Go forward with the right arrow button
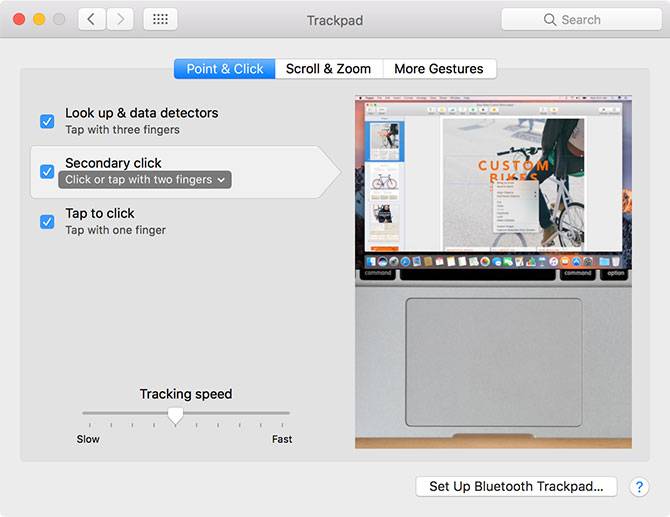This screenshot has height=517, width=670. point(120,19)
